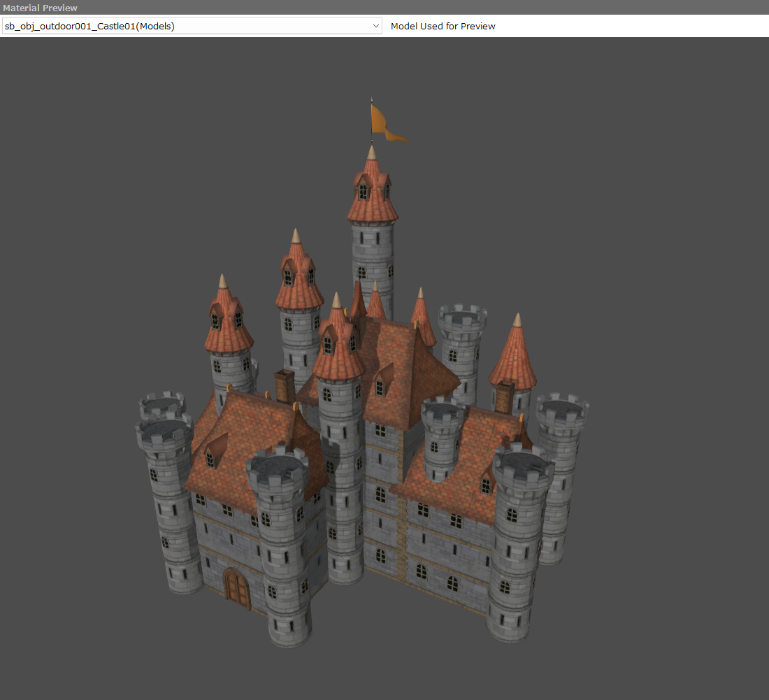Viewport: 769px width, 700px height.
Task: Select the front-left crenellated tower top
Action: click(278, 467)
